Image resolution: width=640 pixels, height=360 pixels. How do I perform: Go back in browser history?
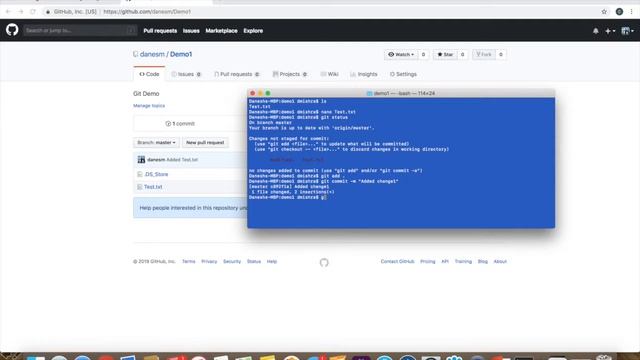tap(8, 12)
